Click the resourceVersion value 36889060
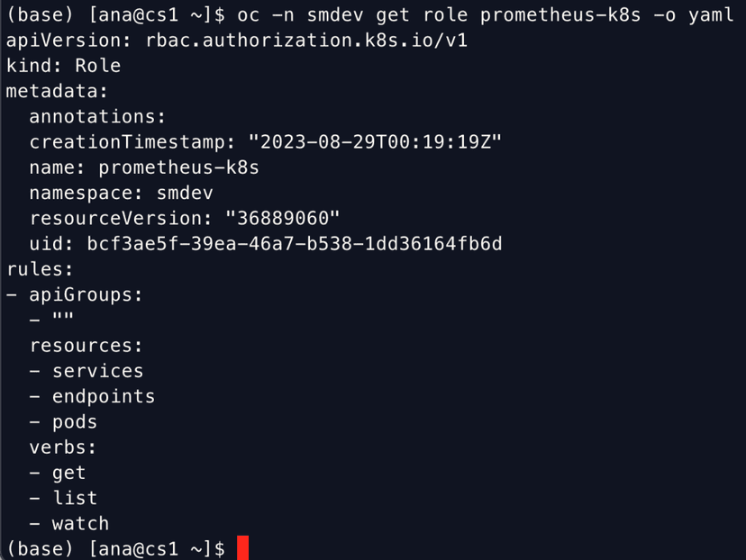 coord(283,218)
